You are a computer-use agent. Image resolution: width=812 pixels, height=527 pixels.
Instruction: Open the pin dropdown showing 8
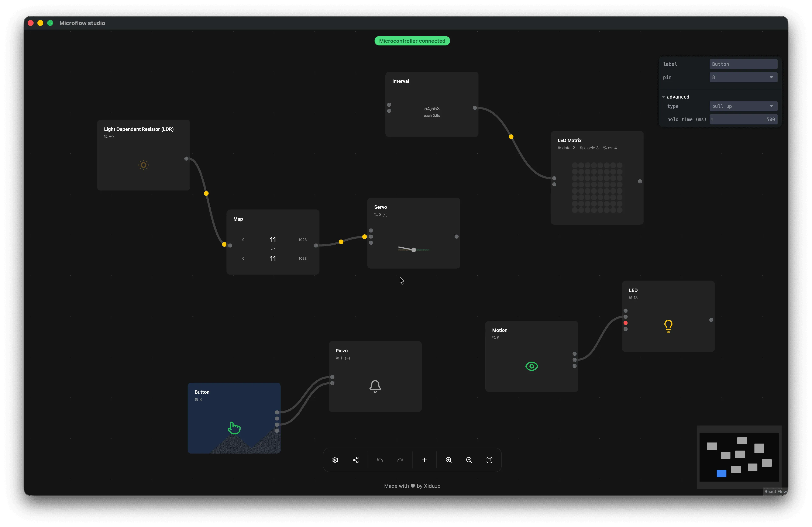tap(743, 77)
